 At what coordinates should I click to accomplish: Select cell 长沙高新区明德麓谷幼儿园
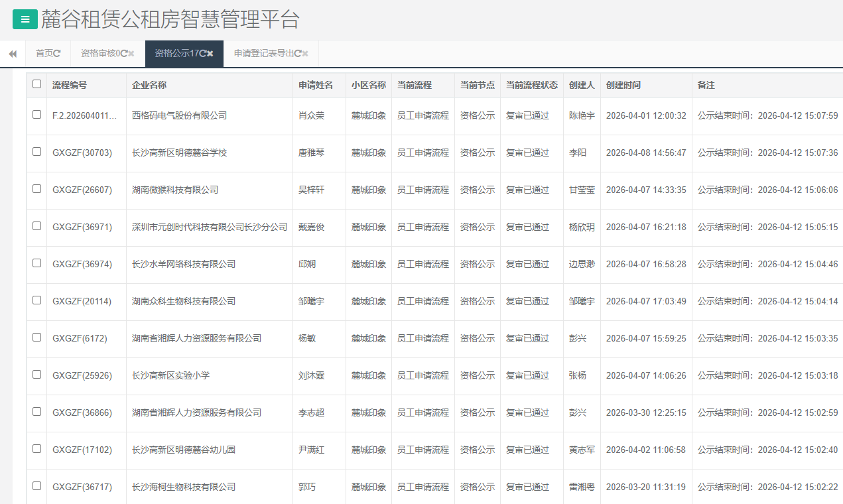click(x=184, y=450)
